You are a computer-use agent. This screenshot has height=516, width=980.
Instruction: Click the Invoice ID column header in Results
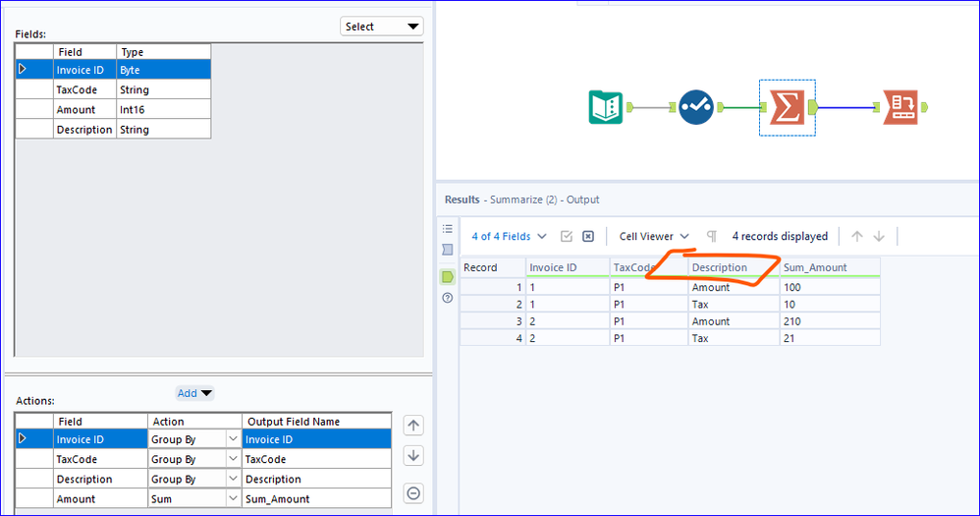click(x=568, y=267)
